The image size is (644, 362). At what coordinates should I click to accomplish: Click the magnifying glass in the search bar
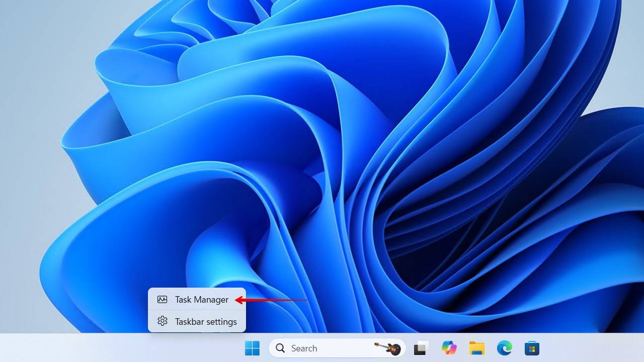click(279, 348)
